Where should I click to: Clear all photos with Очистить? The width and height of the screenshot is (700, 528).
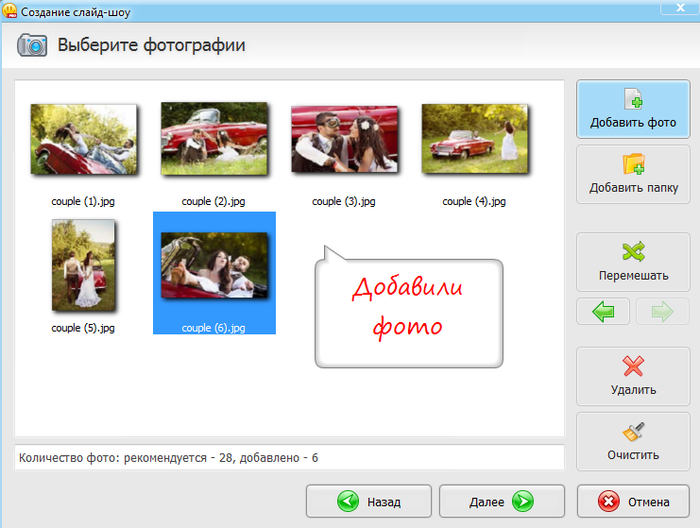click(633, 441)
